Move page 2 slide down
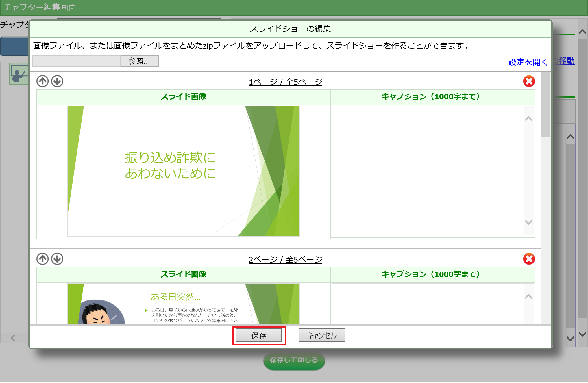This screenshot has height=383, width=588. 57,259
